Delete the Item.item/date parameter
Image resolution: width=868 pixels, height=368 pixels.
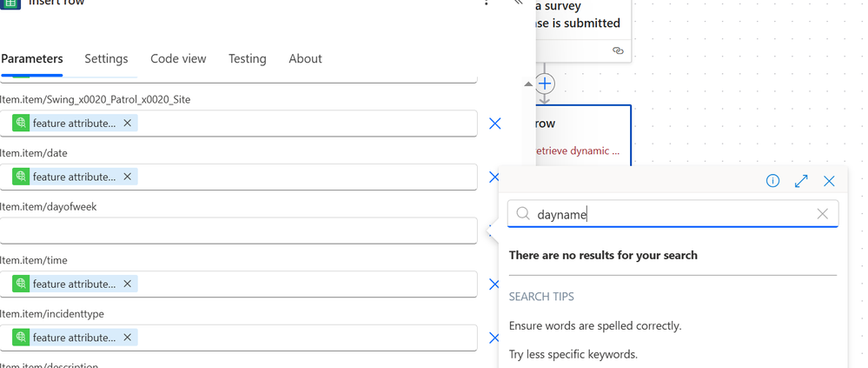495,177
